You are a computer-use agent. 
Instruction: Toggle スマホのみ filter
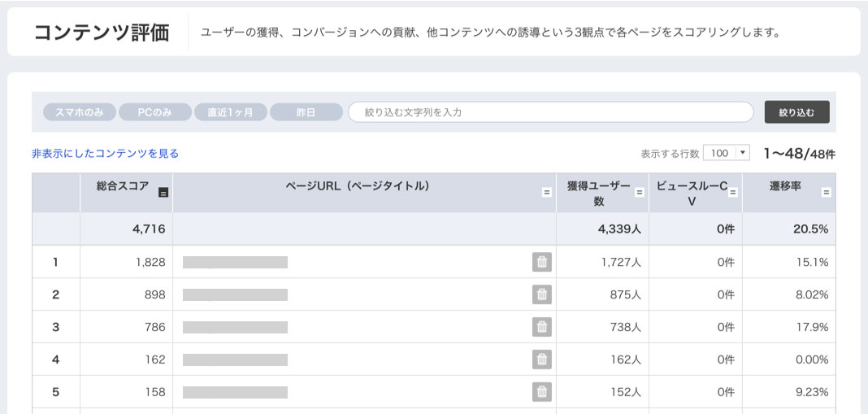tap(80, 112)
